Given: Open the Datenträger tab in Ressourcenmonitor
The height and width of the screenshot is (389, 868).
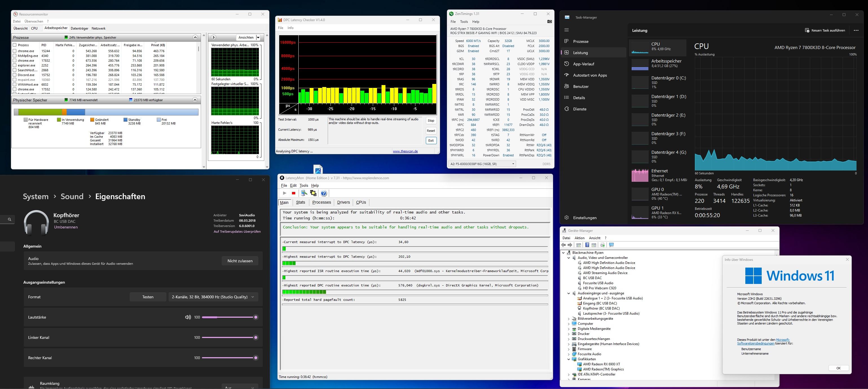Looking at the screenshot, I should pos(80,29).
